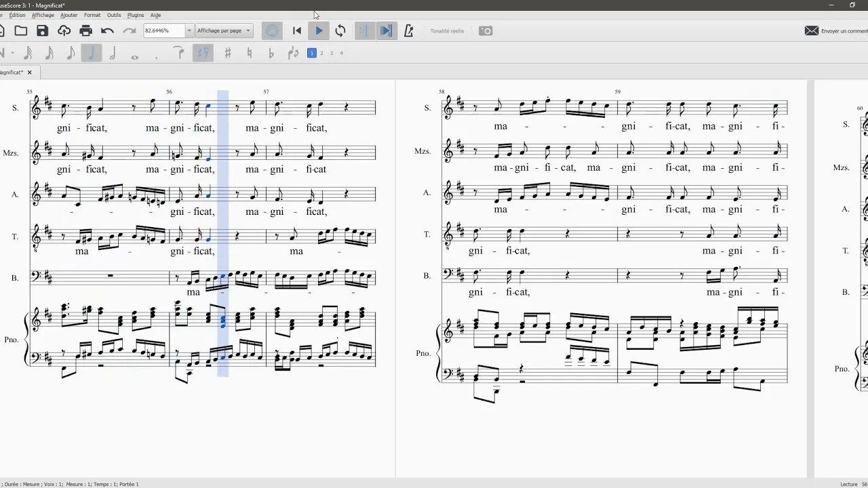Apply a sharp accidental
The width and height of the screenshot is (868, 488).
tap(228, 53)
